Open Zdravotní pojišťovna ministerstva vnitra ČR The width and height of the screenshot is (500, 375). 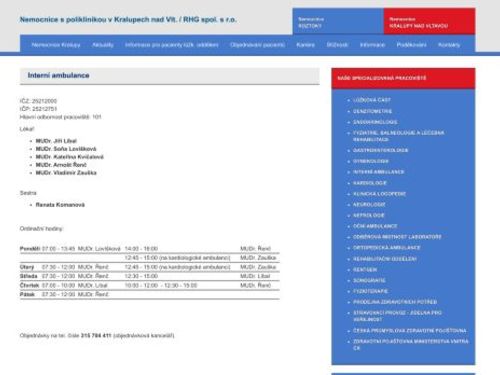coord(411,345)
